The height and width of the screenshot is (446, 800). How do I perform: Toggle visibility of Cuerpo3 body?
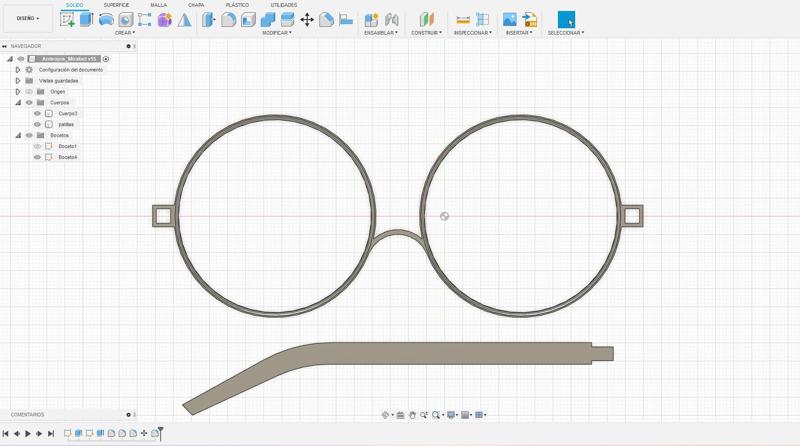37,113
